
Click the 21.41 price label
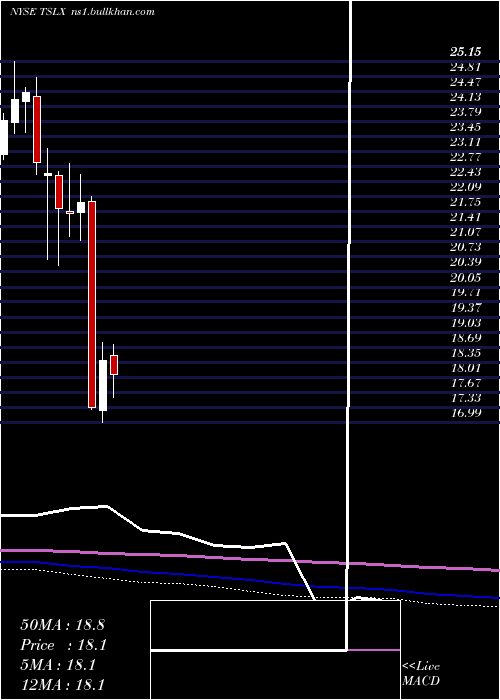point(465,218)
